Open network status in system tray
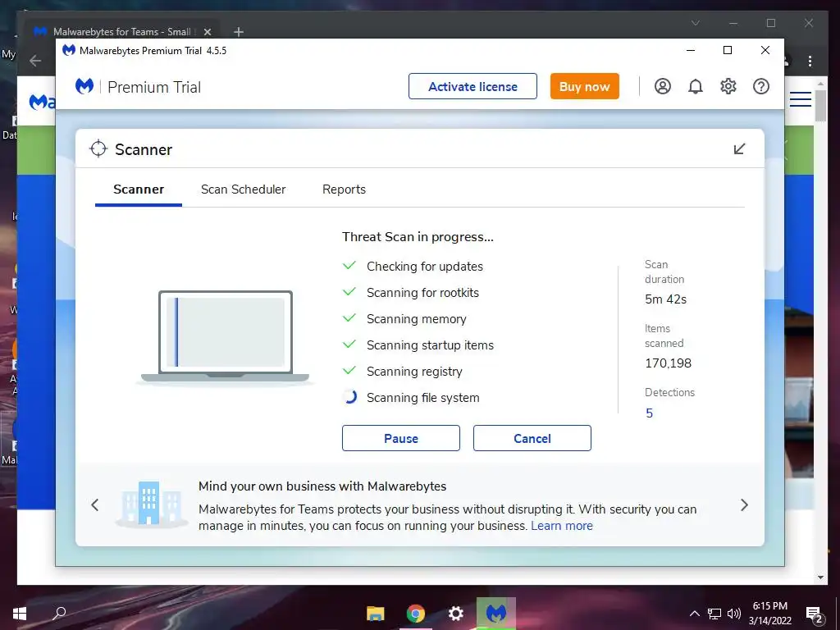Image resolution: width=840 pixels, height=630 pixels. 714,614
